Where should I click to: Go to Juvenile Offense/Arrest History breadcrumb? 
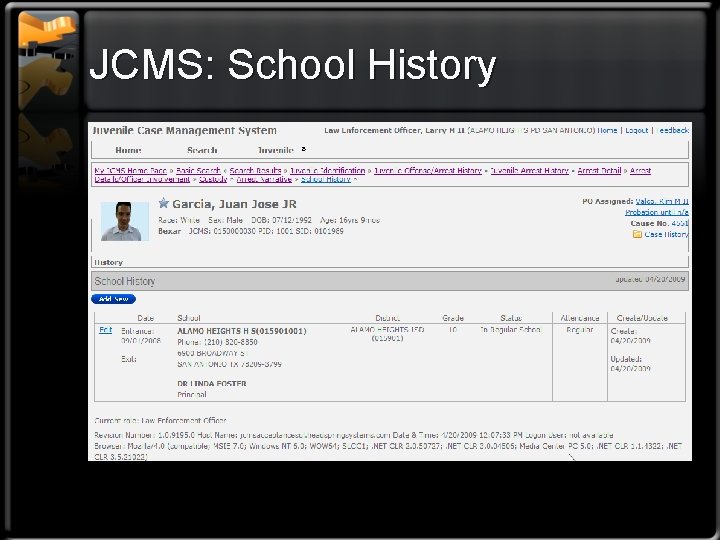[x=428, y=170]
